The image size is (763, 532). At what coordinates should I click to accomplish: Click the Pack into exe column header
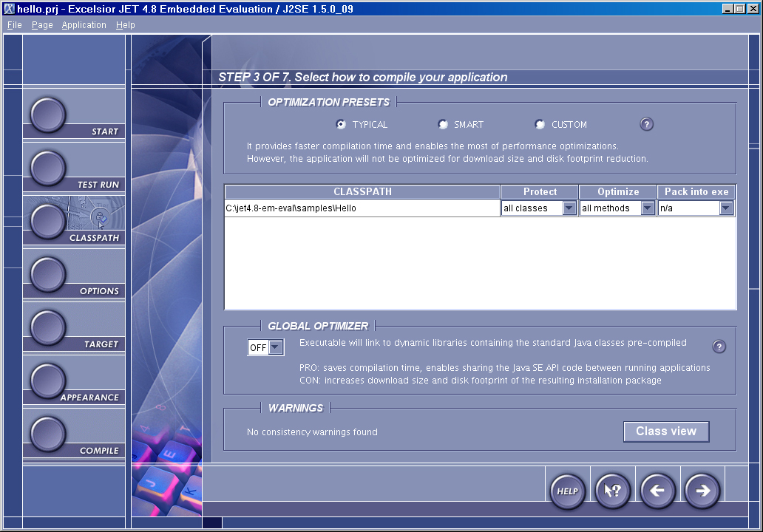pyautogui.click(x=696, y=191)
